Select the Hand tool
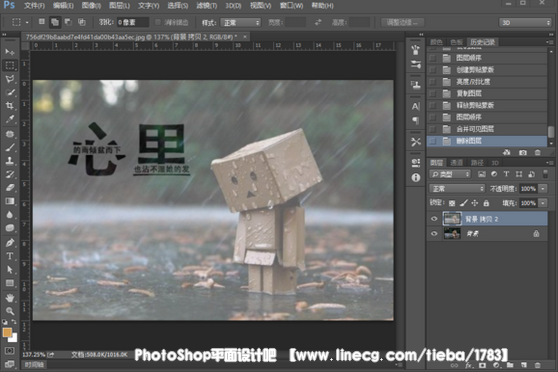The image size is (558, 372). (10, 298)
